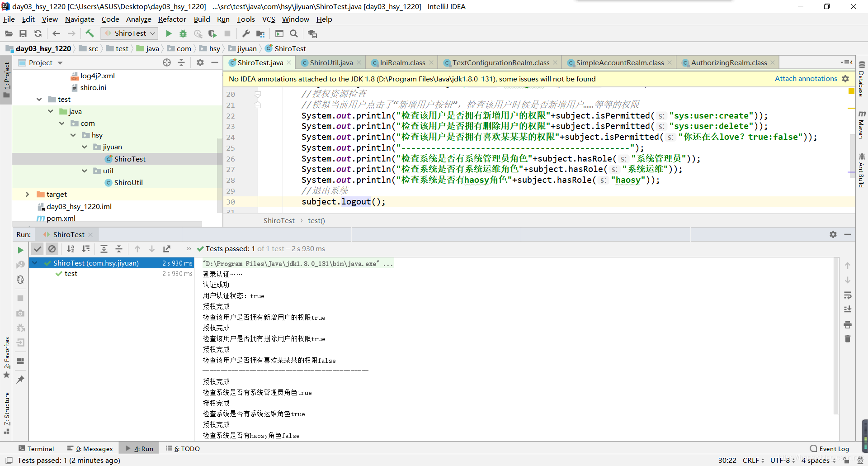Open Terminal tool window button
Viewport: 868px width, 466px height.
tap(36, 449)
